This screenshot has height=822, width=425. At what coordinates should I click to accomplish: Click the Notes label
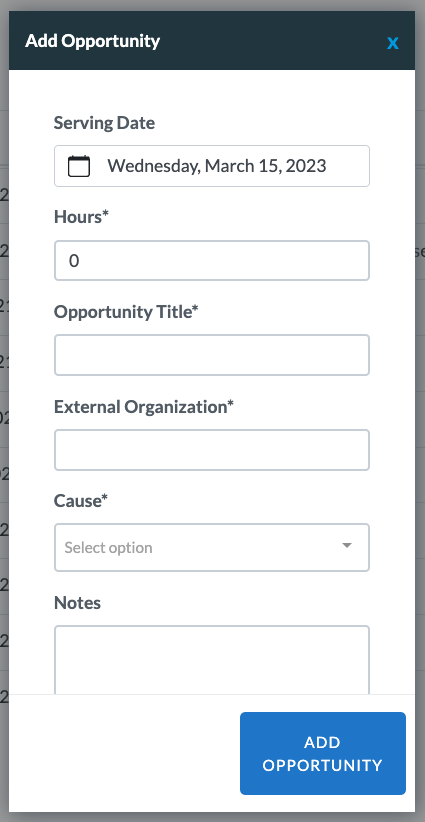pyautogui.click(x=78, y=603)
